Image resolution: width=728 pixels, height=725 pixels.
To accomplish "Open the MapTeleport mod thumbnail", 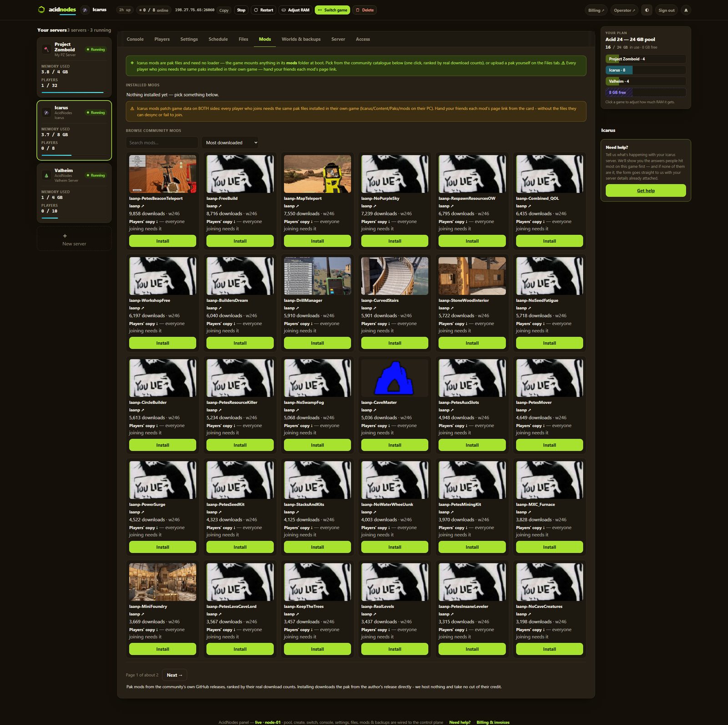I will coord(317,174).
